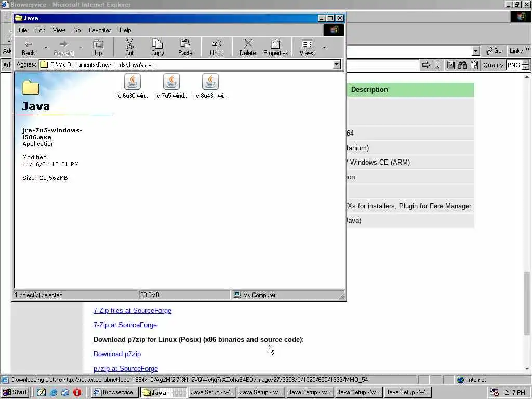The width and height of the screenshot is (532, 399).
Task: Open the Help menu
Action: [125, 30]
